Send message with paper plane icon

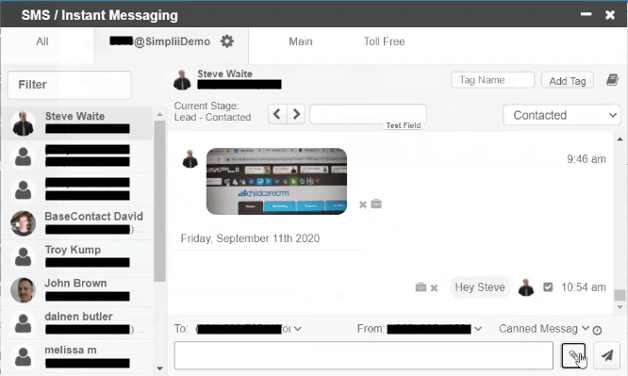coord(607,355)
